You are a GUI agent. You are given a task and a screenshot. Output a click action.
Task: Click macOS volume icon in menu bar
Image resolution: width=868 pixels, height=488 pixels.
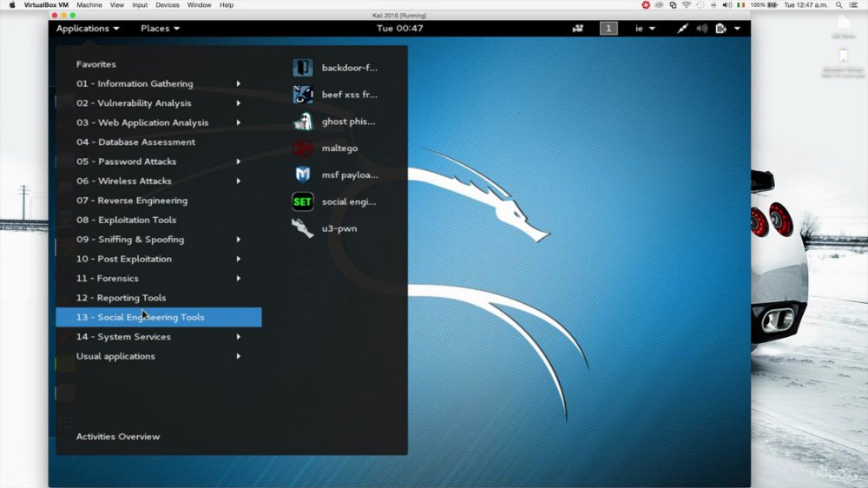click(x=727, y=5)
